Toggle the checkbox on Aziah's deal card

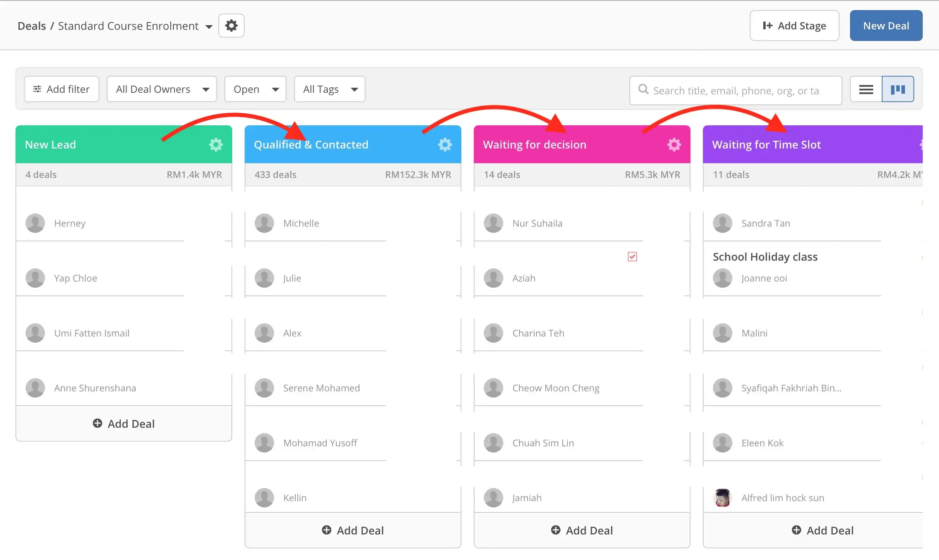point(632,257)
